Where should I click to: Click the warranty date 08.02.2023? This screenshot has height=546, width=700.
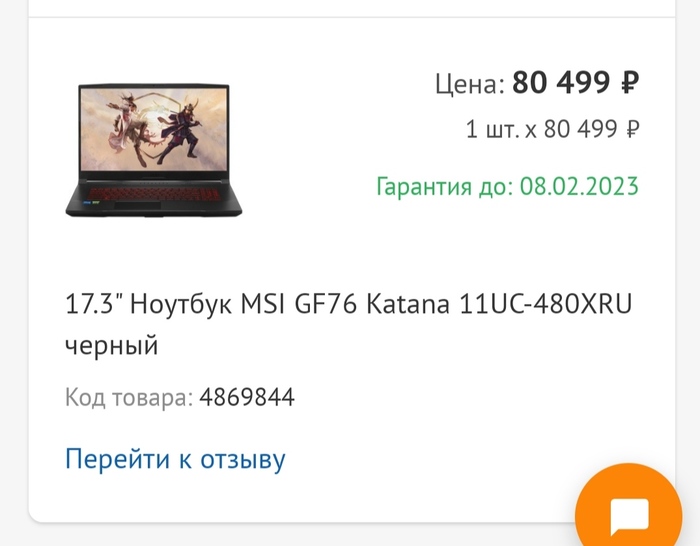(x=579, y=186)
